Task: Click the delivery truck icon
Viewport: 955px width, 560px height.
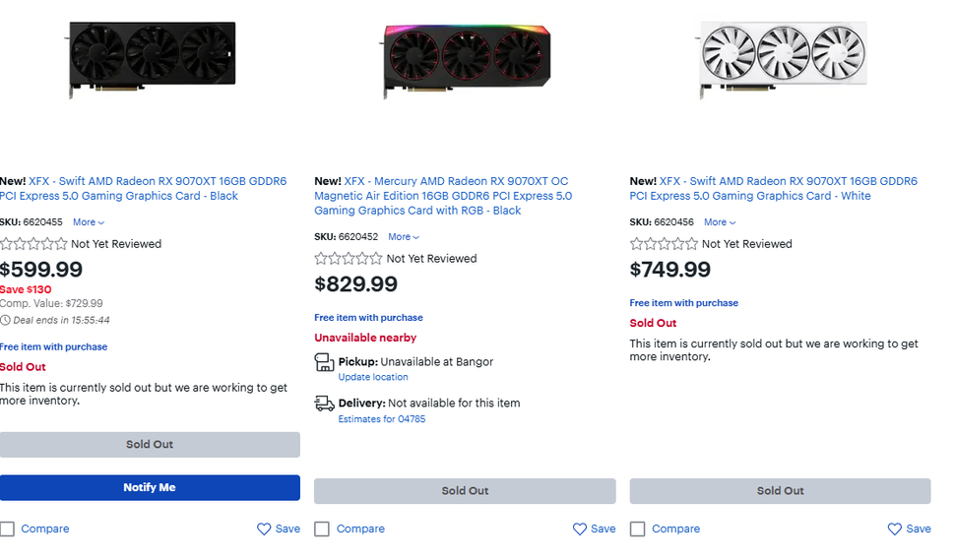Action: pos(324,403)
